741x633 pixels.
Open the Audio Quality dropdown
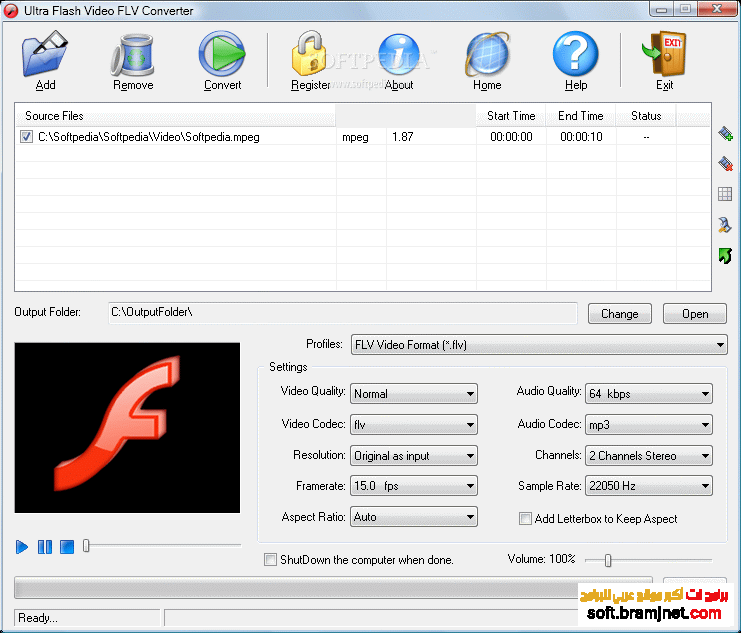(649, 393)
